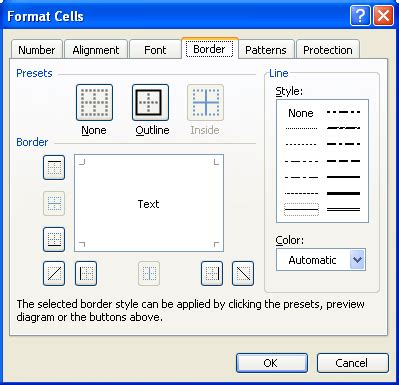Select None in line style list
The width and height of the screenshot is (399, 385).
point(301,113)
